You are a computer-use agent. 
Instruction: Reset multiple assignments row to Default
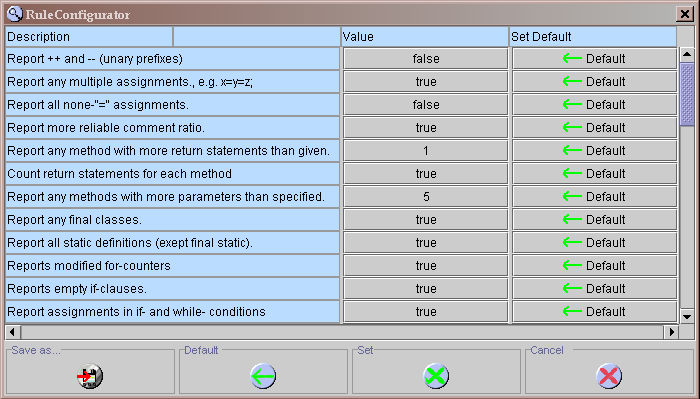pyautogui.click(x=594, y=82)
